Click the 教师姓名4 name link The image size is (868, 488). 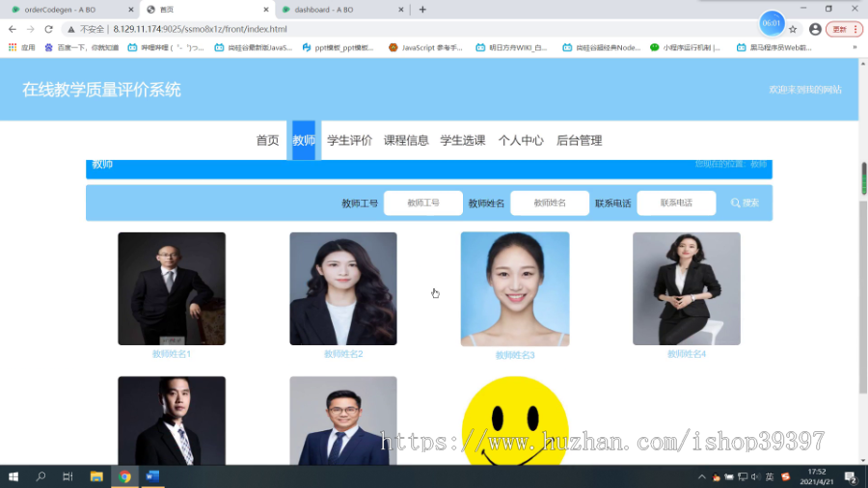(x=687, y=354)
